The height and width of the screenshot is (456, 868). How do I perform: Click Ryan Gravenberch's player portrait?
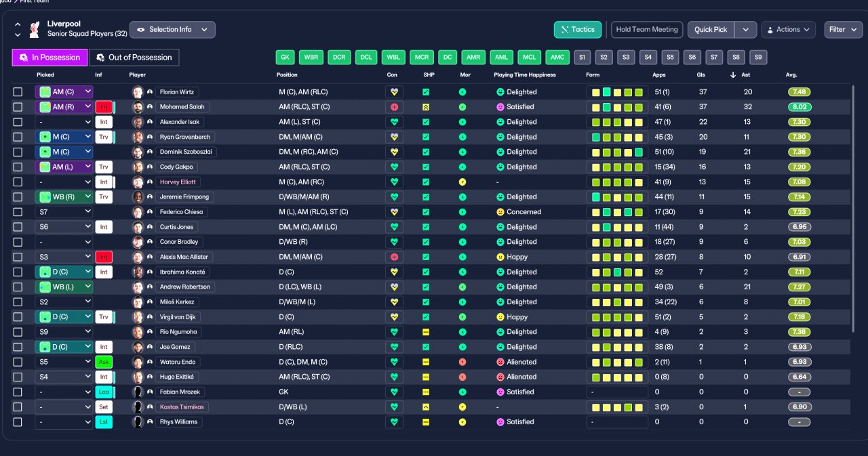(x=138, y=137)
